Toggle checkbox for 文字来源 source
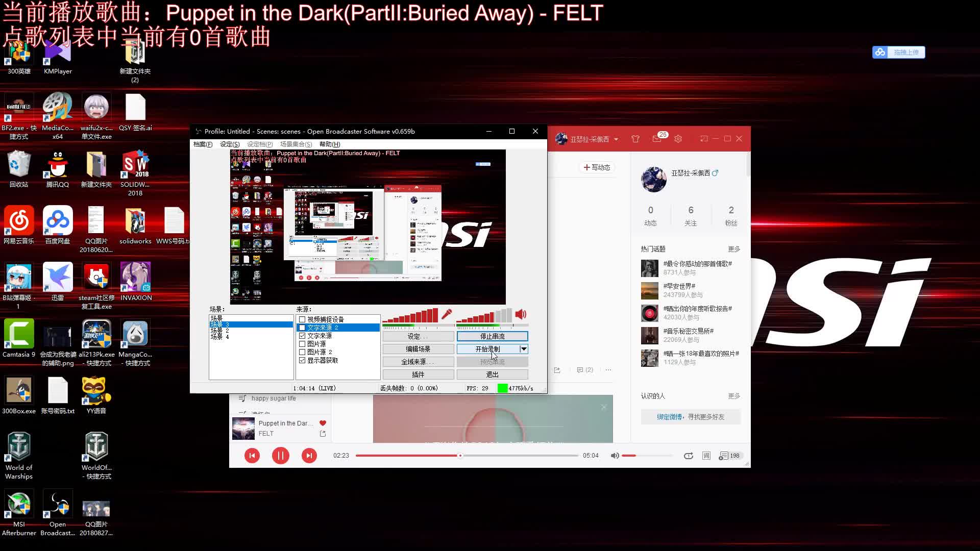The image size is (980, 551). click(302, 335)
